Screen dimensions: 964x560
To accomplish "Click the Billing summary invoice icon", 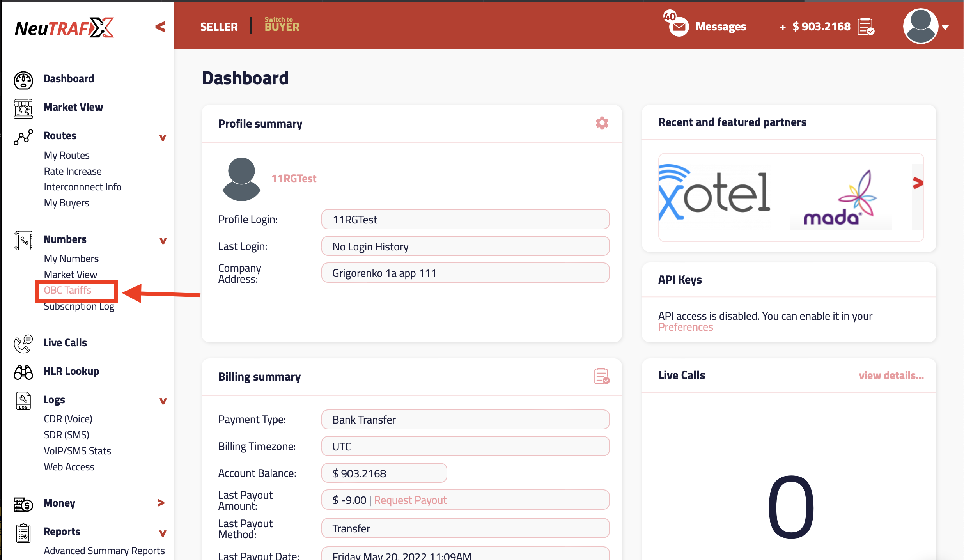I will [601, 376].
